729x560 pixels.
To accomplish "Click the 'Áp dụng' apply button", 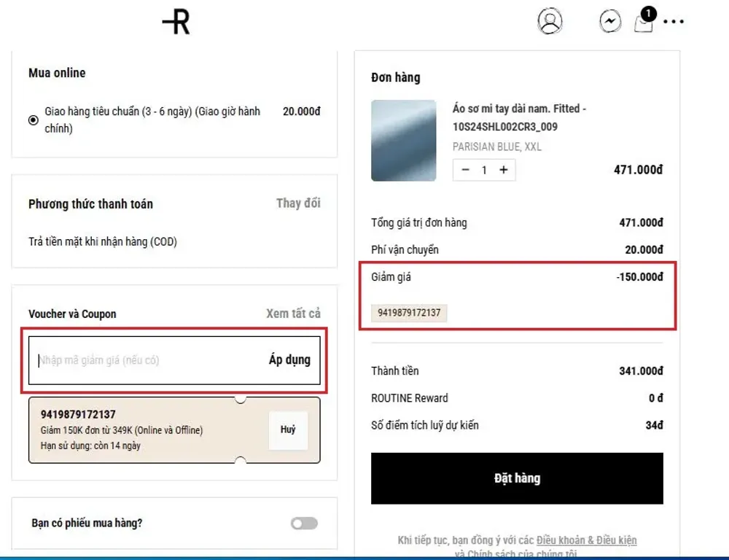I will click(x=289, y=359).
